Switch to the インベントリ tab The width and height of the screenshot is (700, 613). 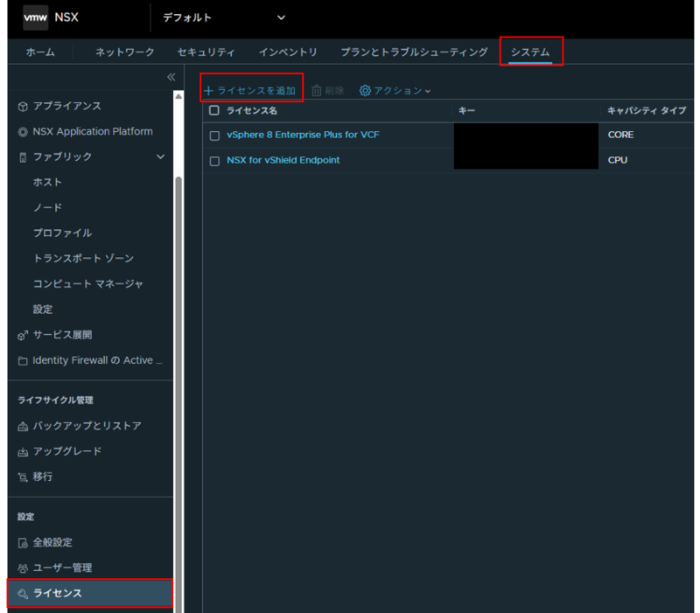tap(288, 52)
